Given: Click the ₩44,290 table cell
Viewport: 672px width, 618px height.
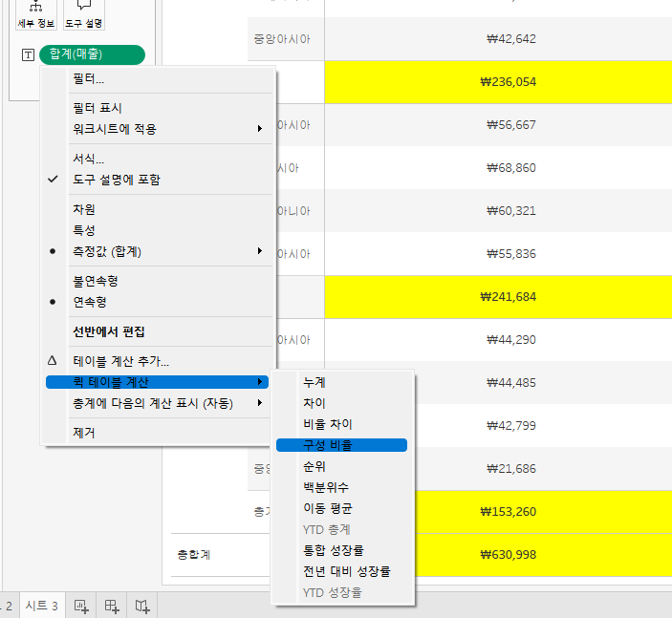Looking at the screenshot, I should click(x=498, y=340).
